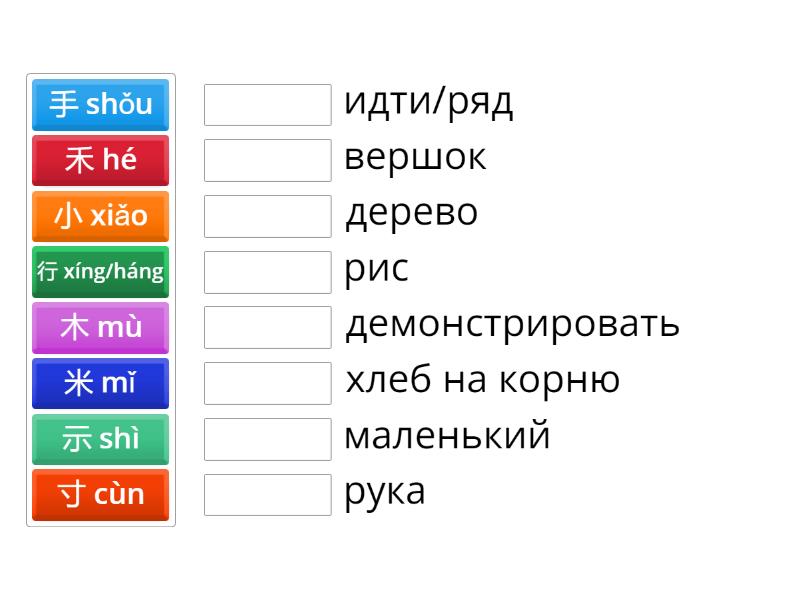
Task: Click the word маленький
Action: pyautogui.click(x=447, y=437)
